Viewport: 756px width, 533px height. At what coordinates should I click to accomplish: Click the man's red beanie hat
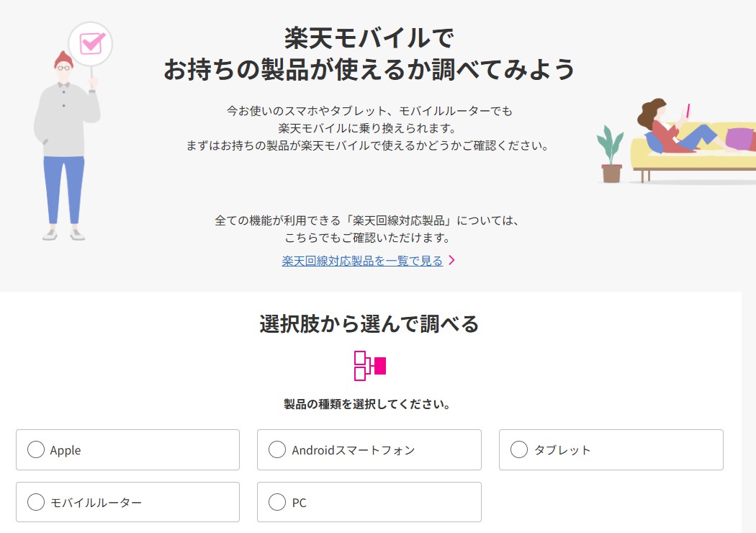[x=63, y=58]
